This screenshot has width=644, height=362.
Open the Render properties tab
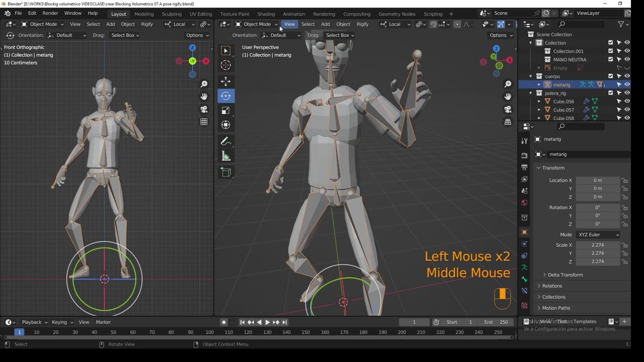coord(524,156)
